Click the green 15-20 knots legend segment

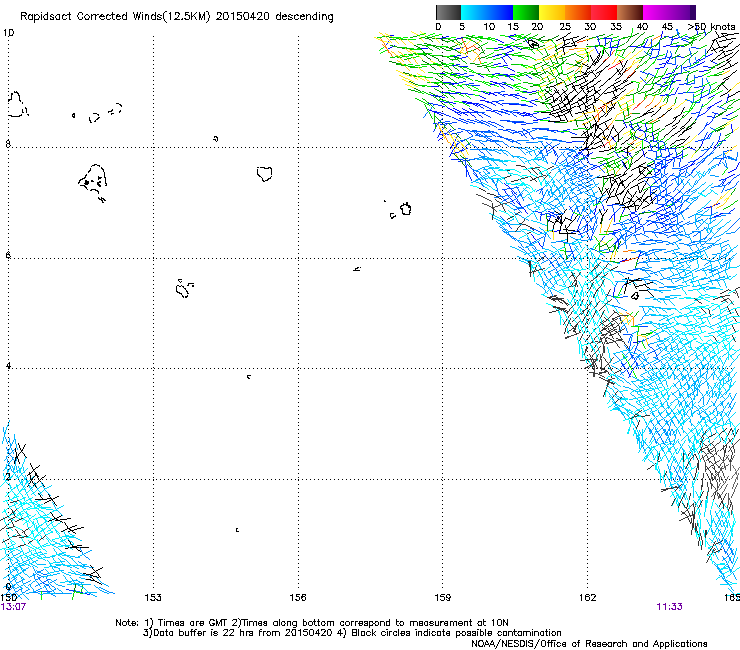pos(526,12)
